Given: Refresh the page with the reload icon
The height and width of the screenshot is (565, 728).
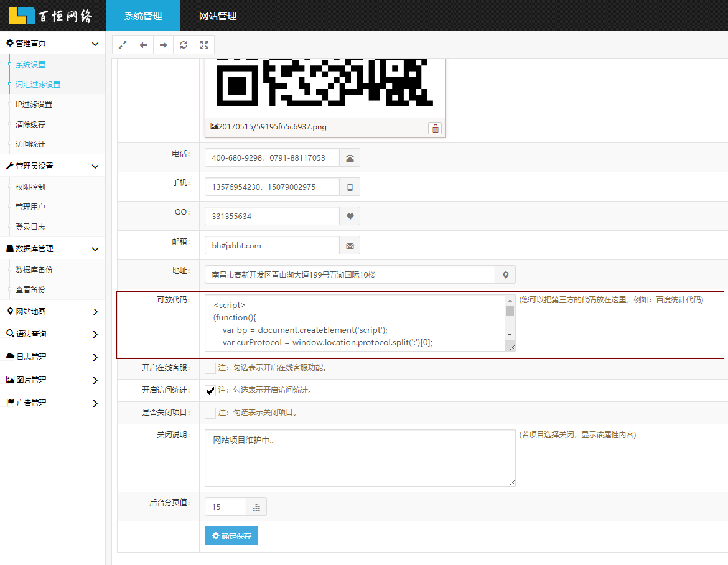Looking at the screenshot, I should click(x=184, y=45).
